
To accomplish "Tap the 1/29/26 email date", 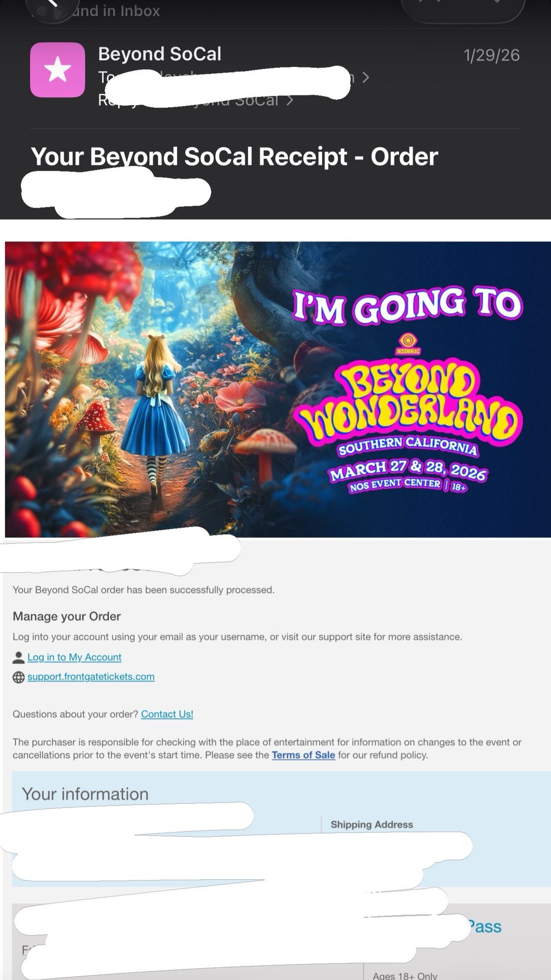I will coord(492,55).
